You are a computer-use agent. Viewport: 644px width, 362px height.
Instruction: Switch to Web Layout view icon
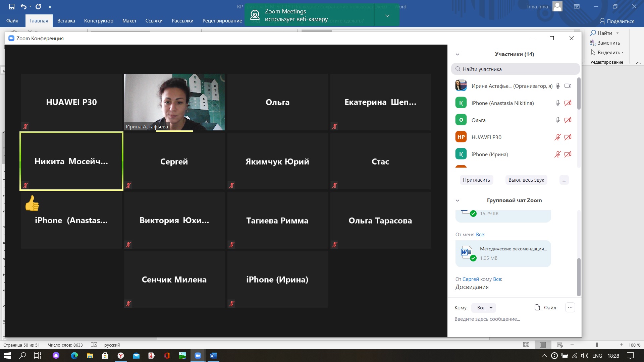(x=559, y=345)
